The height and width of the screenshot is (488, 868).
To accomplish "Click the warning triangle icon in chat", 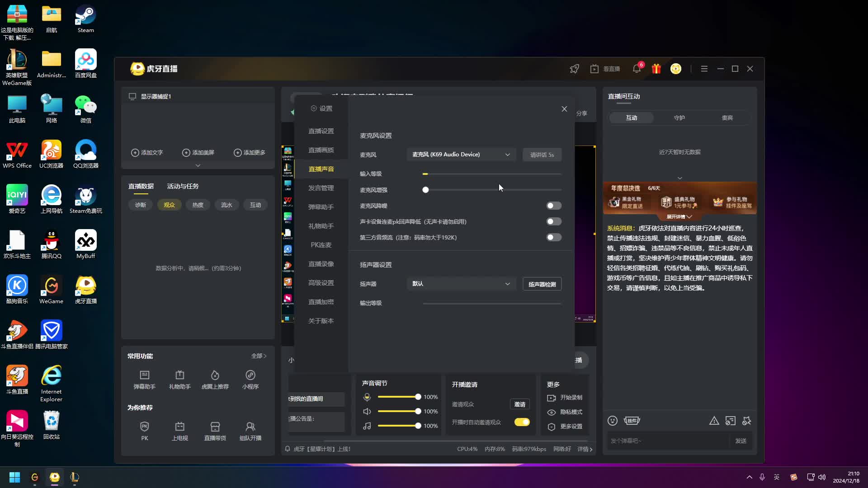I will point(714,421).
